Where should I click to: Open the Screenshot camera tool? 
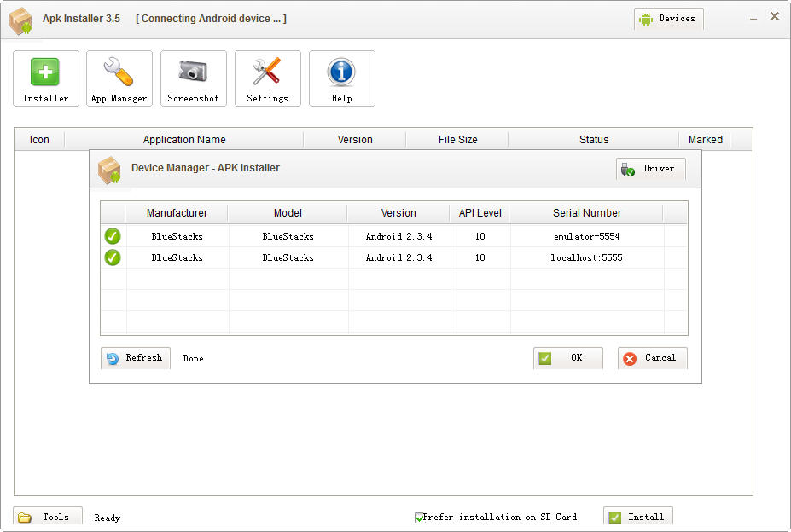(x=193, y=78)
